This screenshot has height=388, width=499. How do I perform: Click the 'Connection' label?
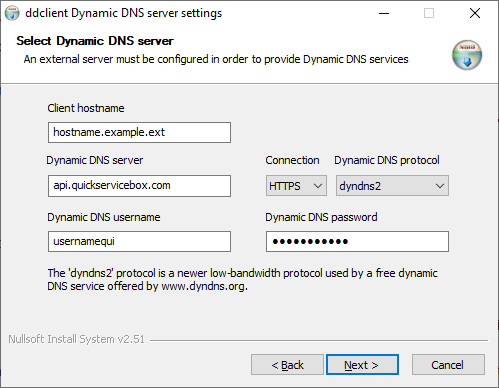pyautogui.click(x=292, y=160)
